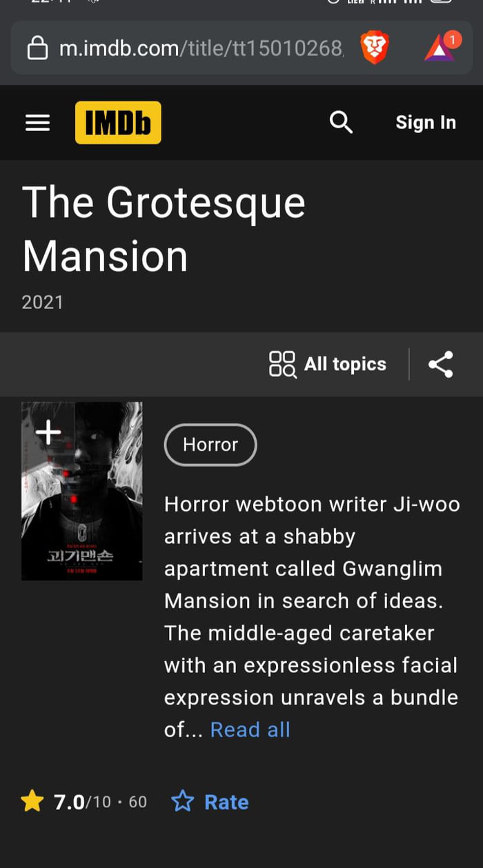Expand plot summary with Read all
Viewport: 483px width, 868px height.
click(x=250, y=729)
